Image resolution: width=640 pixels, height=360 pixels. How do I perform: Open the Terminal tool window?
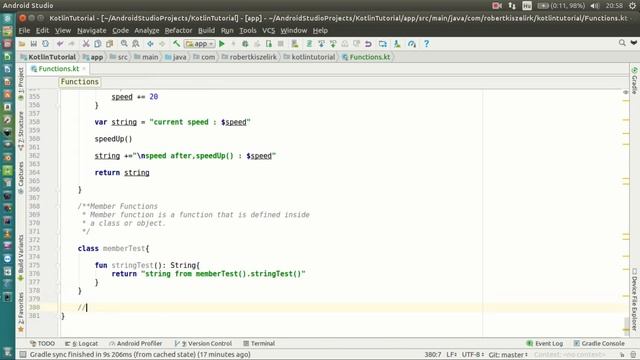(259, 343)
